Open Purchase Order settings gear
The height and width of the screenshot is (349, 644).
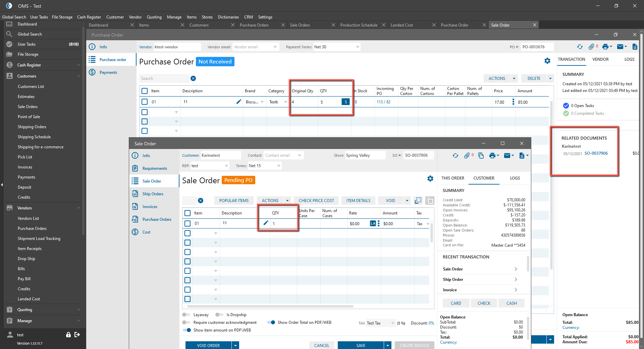coord(547,61)
